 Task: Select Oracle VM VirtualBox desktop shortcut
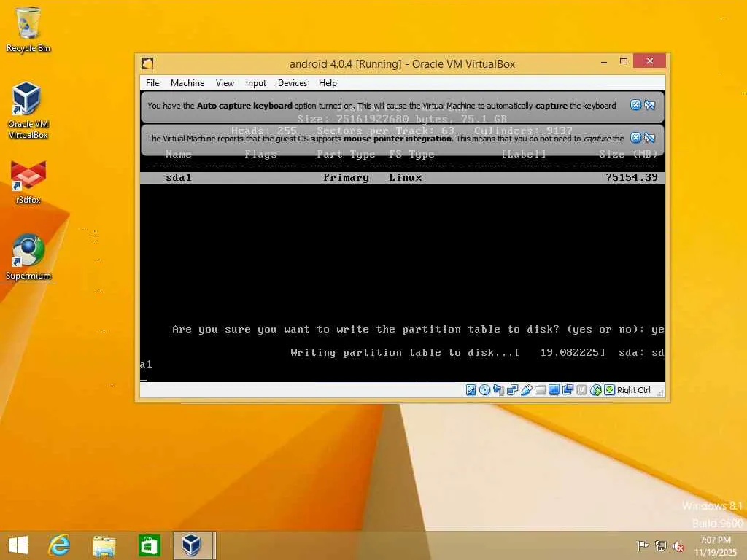28,111
